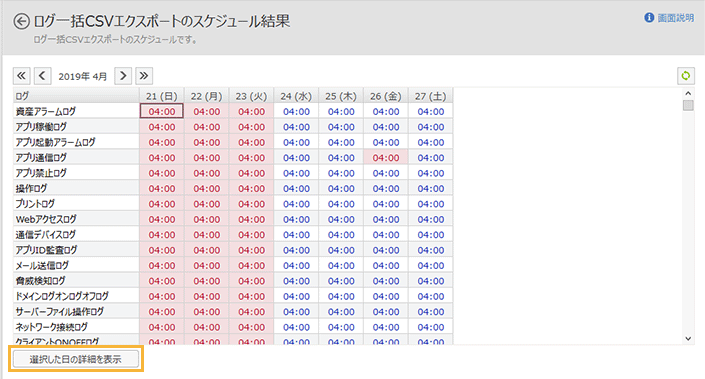Jump back with double-left chevron button
This screenshot has height=379, width=705.
tap(21, 76)
